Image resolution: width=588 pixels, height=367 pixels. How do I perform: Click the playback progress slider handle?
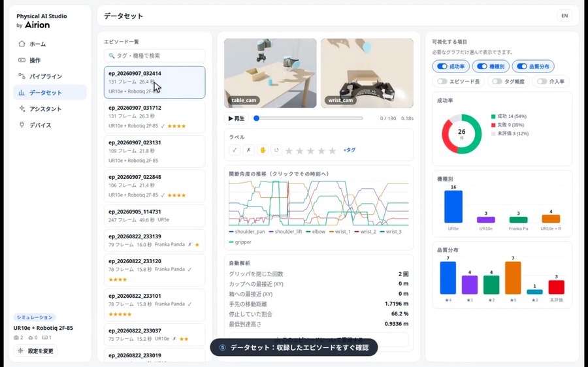click(257, 118)
